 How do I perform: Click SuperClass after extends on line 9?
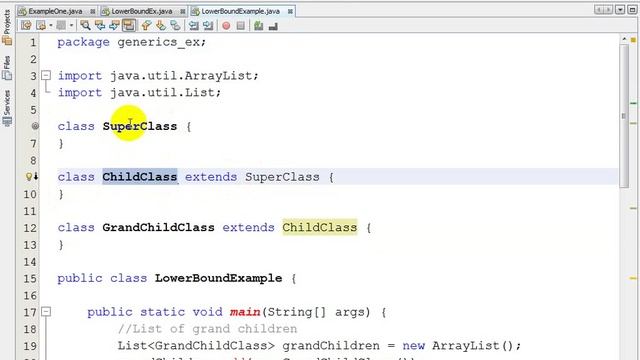(282, 177)
